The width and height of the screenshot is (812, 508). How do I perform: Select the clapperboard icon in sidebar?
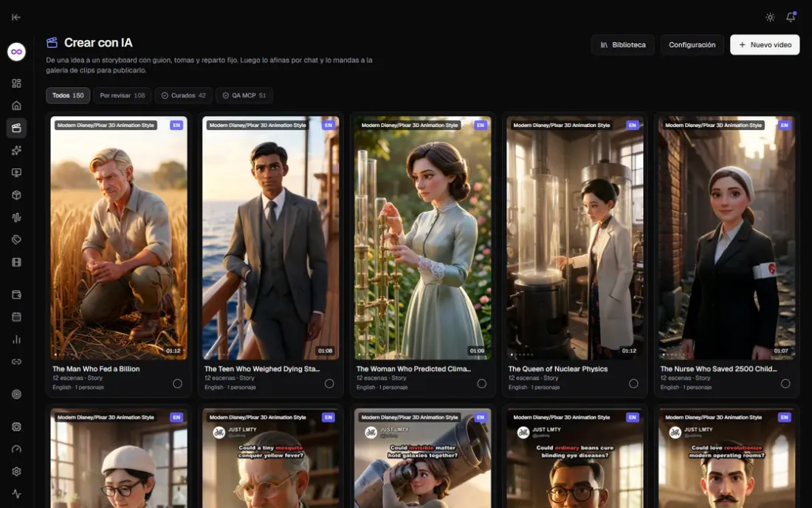tap(16, 128)
